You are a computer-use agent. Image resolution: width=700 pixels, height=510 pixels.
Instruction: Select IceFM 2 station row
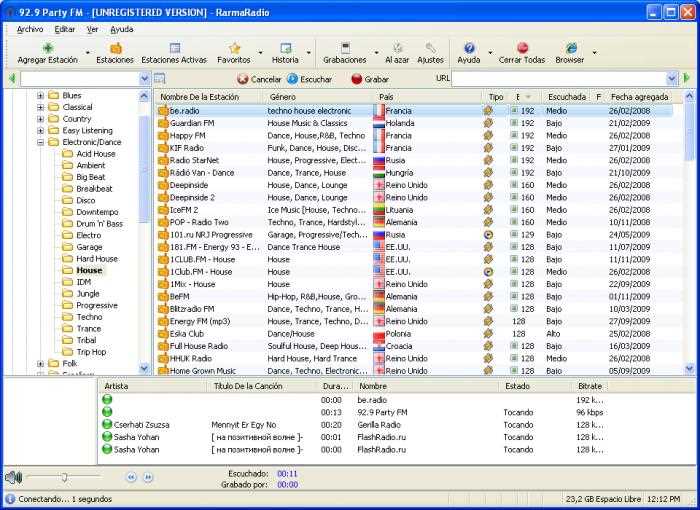click(x=415, y=209)
